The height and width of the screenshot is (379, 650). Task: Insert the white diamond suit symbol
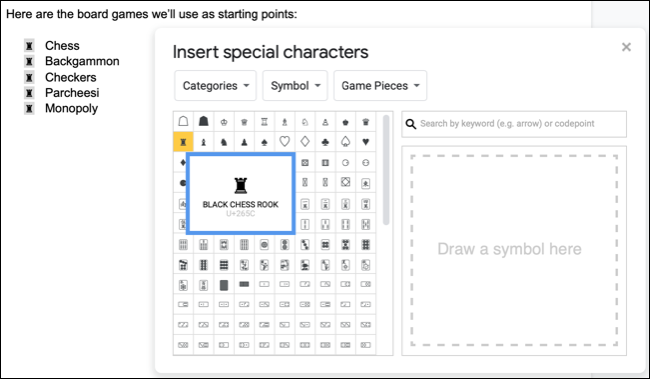pyautogui.click(x=305, y=142)
